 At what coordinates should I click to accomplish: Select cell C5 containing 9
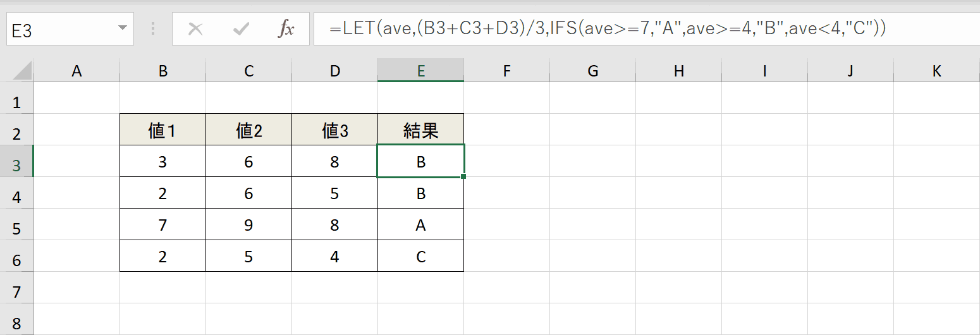[x=248, y=224]
